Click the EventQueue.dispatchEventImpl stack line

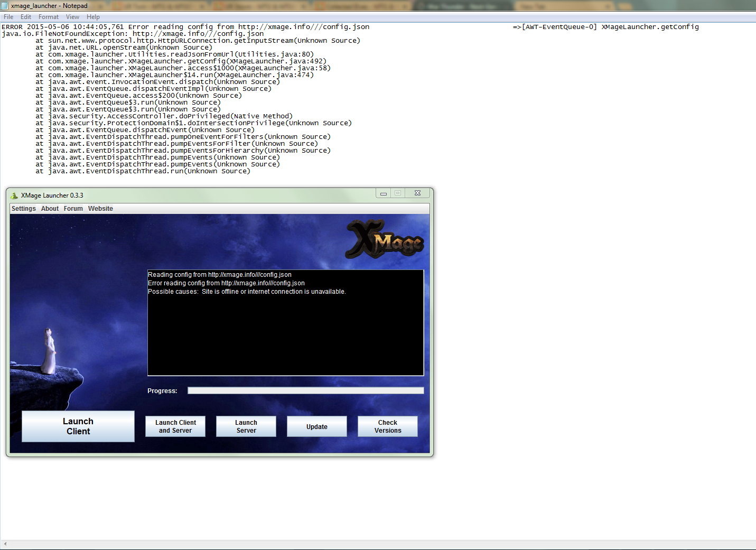click(153, 89)
